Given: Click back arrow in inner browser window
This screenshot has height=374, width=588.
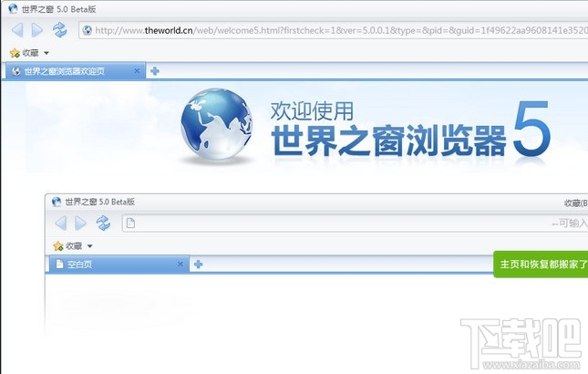Looking at the screenshot, I should [x=61, y=223].
